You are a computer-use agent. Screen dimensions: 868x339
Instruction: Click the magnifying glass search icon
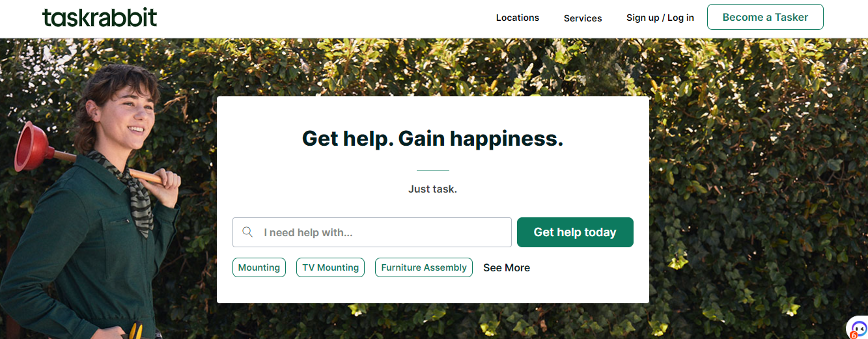pos(247,232)
